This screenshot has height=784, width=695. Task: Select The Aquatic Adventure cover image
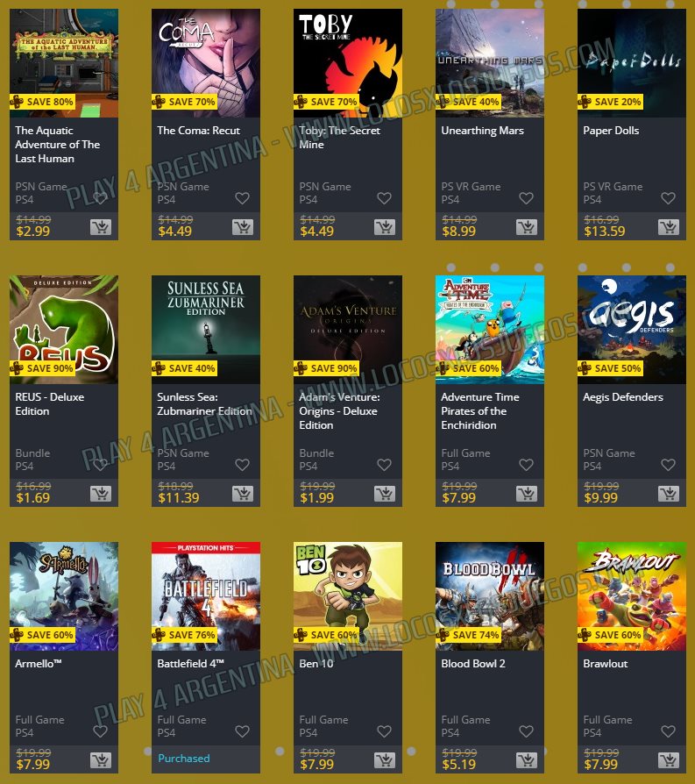[64, 63]
